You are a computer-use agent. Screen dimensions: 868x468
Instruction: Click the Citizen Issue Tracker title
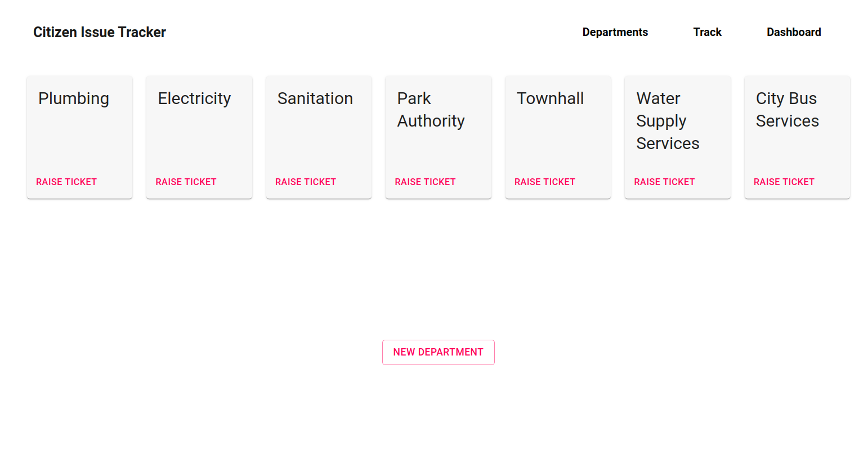click(100, 32)
